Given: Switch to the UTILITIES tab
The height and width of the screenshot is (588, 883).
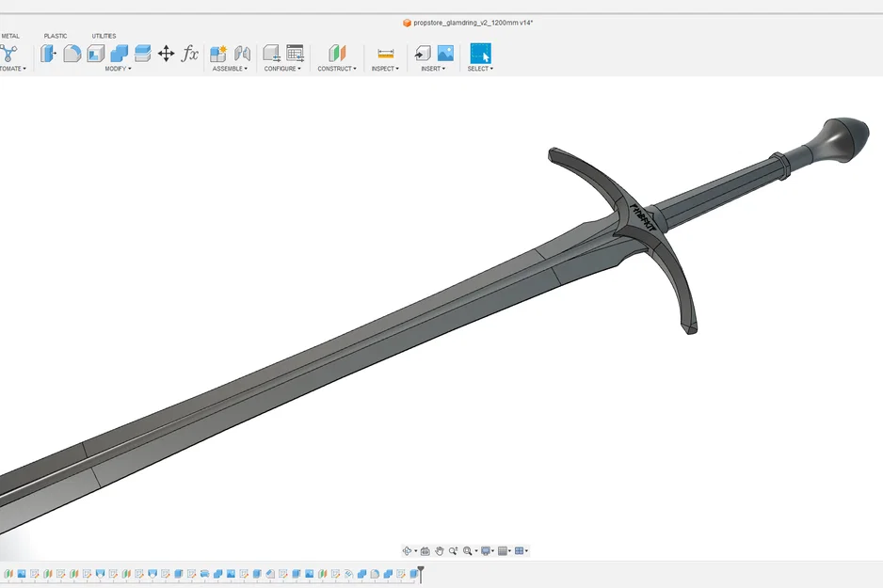Looking at the screenshot, I should point(104,36).
